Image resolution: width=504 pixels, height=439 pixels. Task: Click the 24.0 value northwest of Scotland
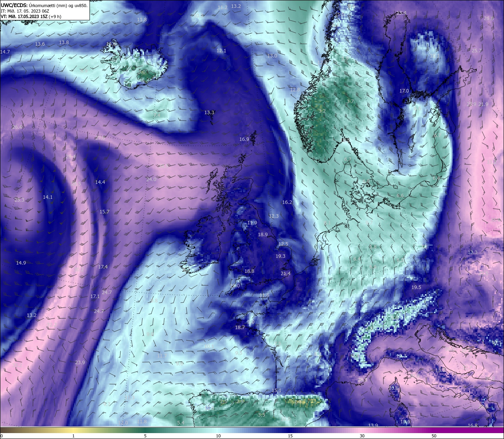pyautogui.click(x=151, y=180)
